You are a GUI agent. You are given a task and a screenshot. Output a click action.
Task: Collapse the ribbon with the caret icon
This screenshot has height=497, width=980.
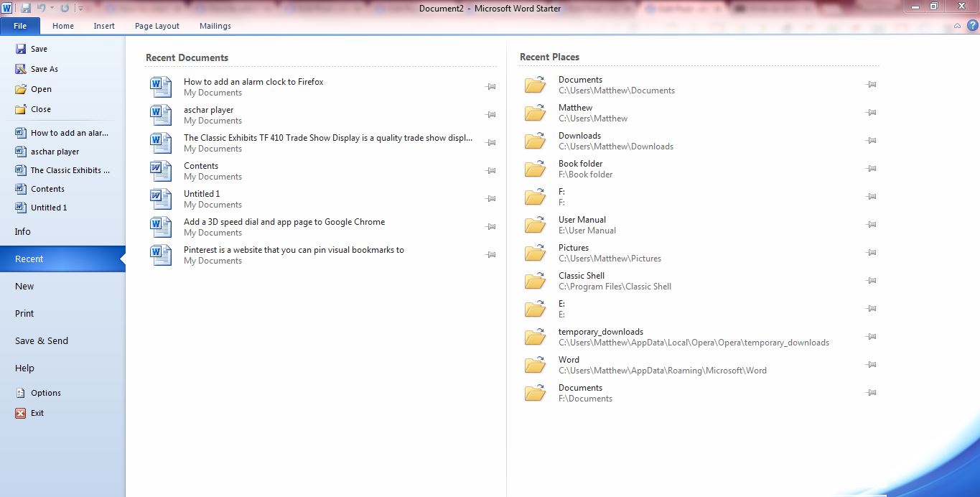coord(958,25)
